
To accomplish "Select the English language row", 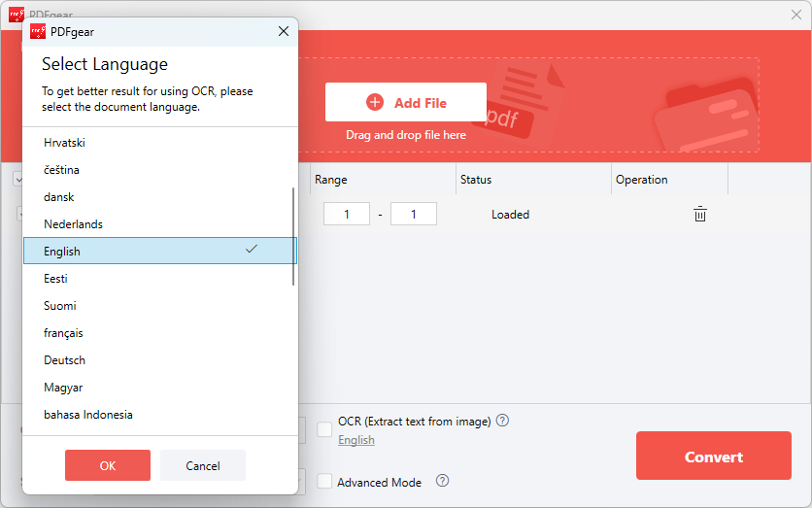I will pyautogui.click(x=160, y=251).
